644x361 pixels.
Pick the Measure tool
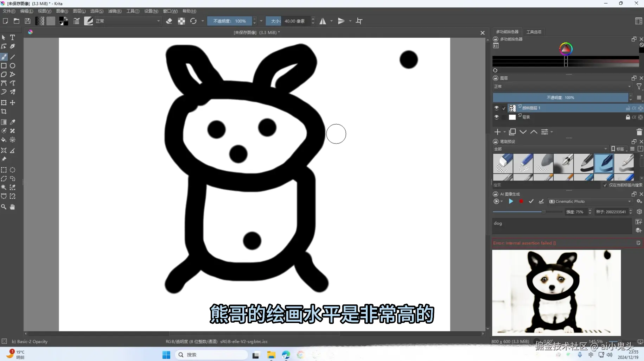(x=13, y=150)
